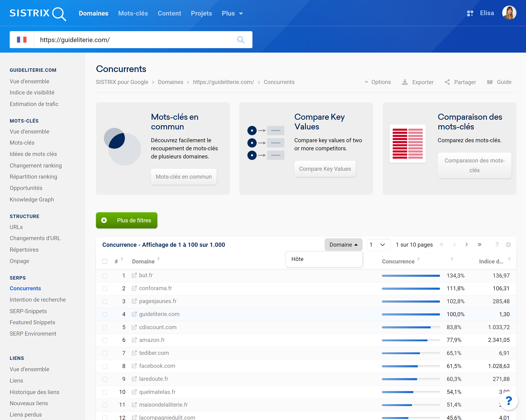Open external link icon for facebook.com
Viewport: 526px width, 420px height.
(x=134, y=366)
